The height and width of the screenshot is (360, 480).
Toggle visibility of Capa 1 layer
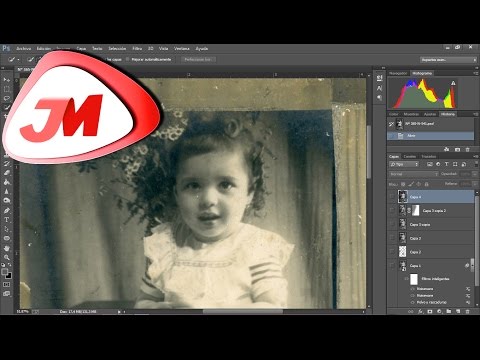(392, 266)
